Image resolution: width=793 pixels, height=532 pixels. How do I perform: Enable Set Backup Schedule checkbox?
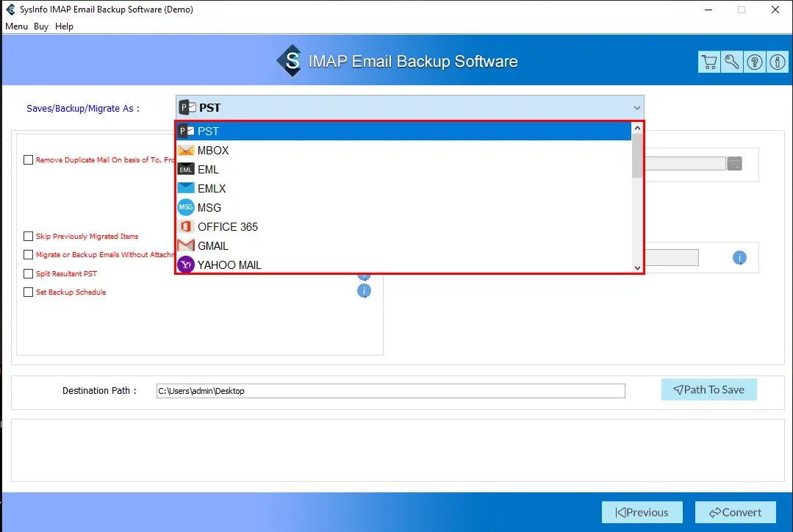coord(29,292)
